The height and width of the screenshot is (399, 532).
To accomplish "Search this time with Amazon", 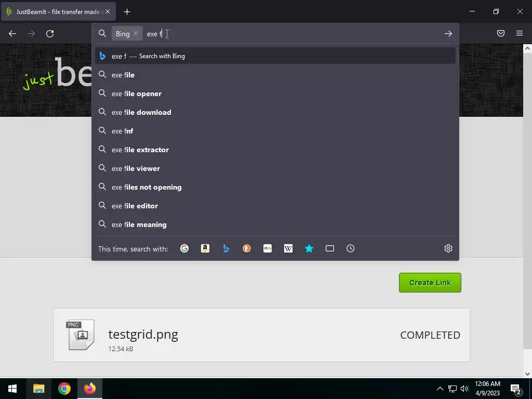I will click(205, 248).
